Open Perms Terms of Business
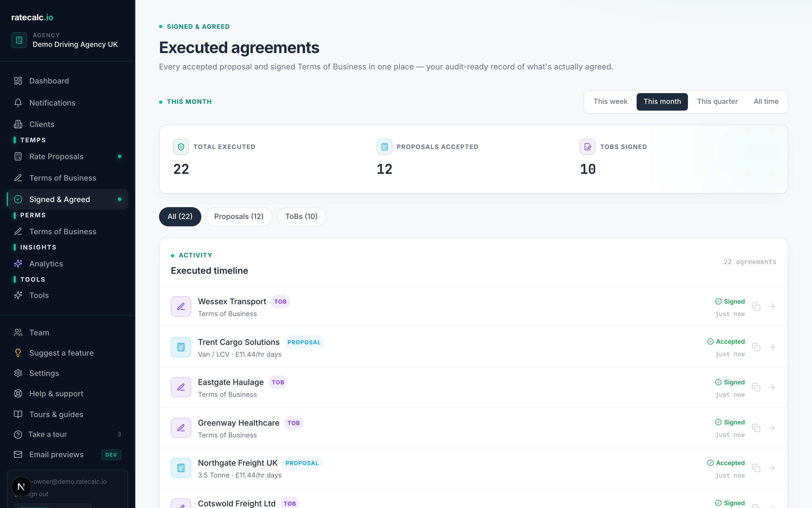The image size is (812, 508). tap(67, 231)
